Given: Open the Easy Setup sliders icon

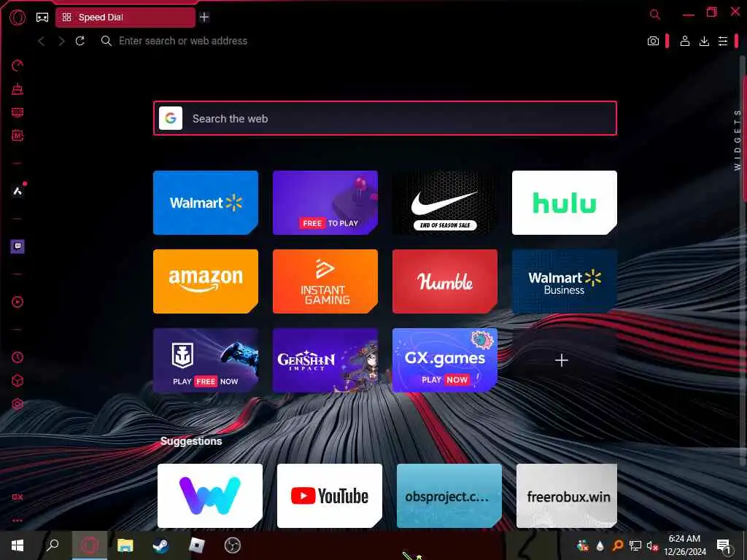Looking at the screenshot, I should tap(723, 42).
